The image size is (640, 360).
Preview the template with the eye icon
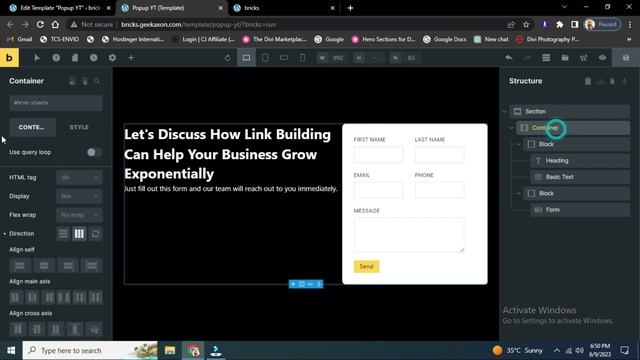[x=602, y=58]
